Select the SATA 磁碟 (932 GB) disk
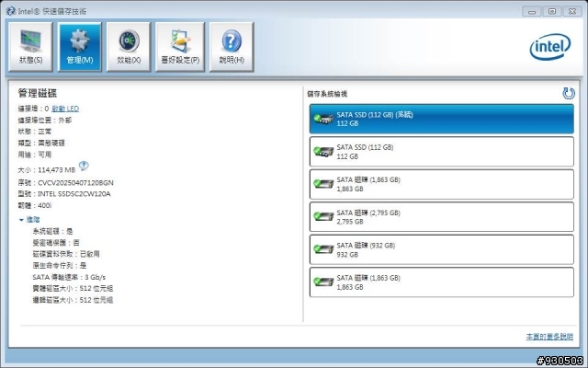 441,249
